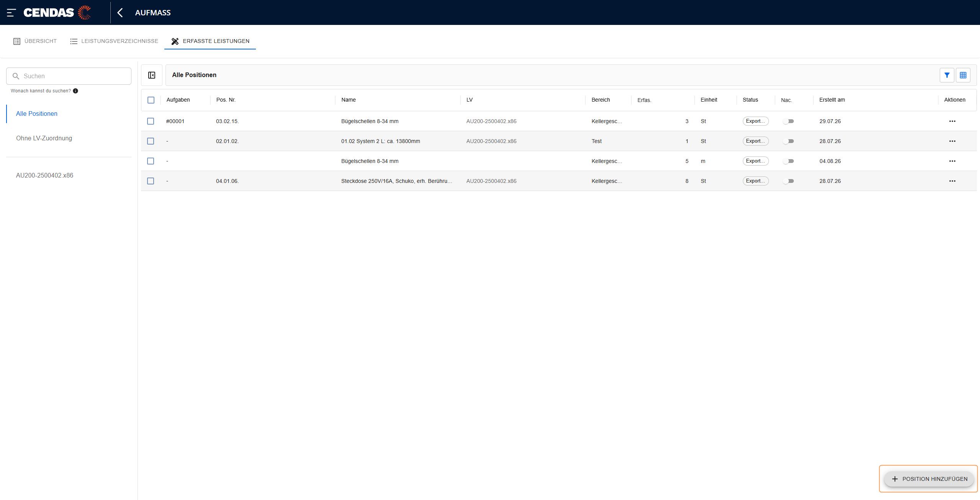Go back with the arrow next to AUFMASS

(x=120, y=13)
